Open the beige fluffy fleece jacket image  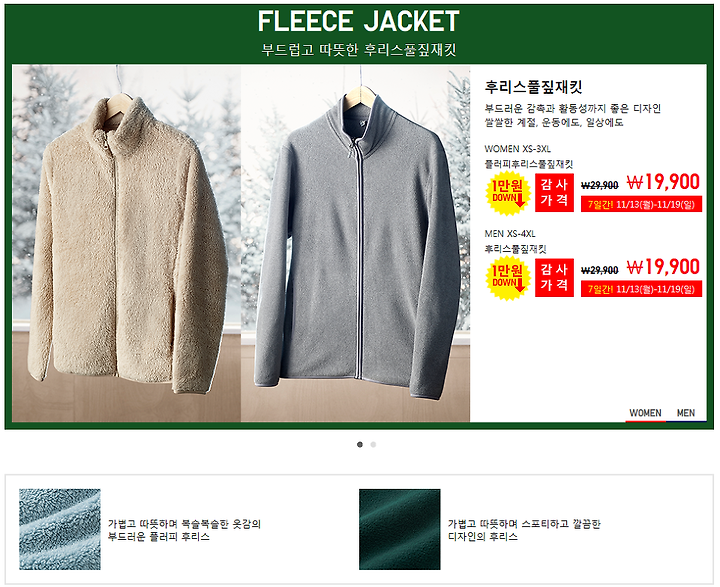pyautogui.click(x=127, y=243)
